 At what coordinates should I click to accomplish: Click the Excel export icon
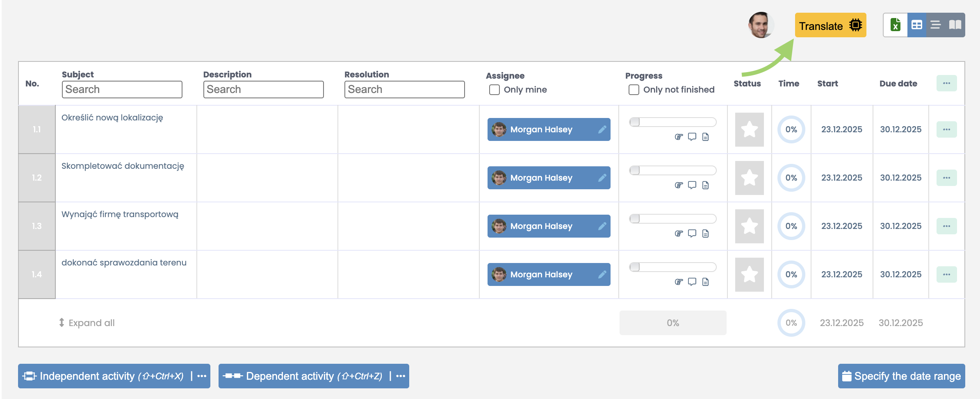(x=895, y=25)
